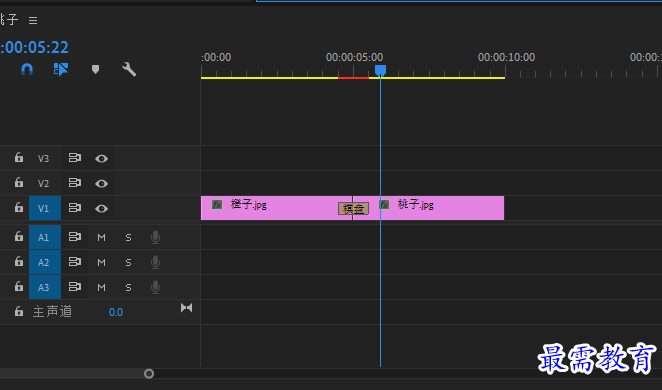The image size is (662, 390).
Task: Enable voice-over record microphone on A3
Action: pos(155,287)
